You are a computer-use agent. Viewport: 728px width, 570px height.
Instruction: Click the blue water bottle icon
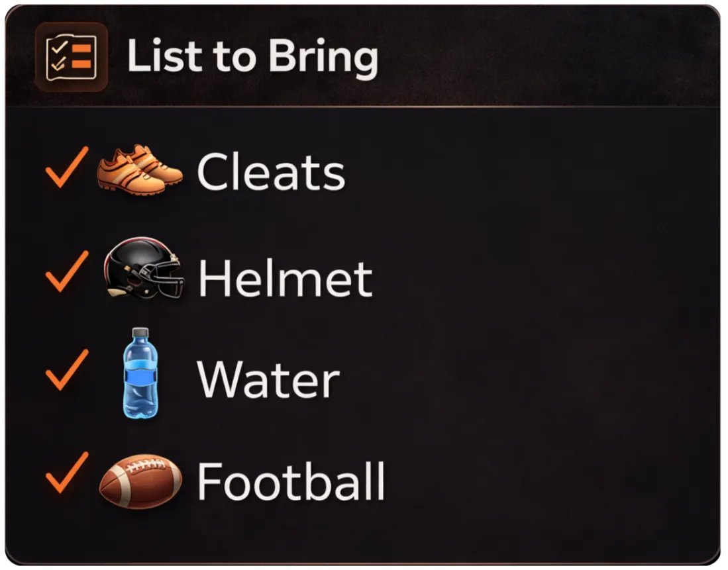point(140,373)
